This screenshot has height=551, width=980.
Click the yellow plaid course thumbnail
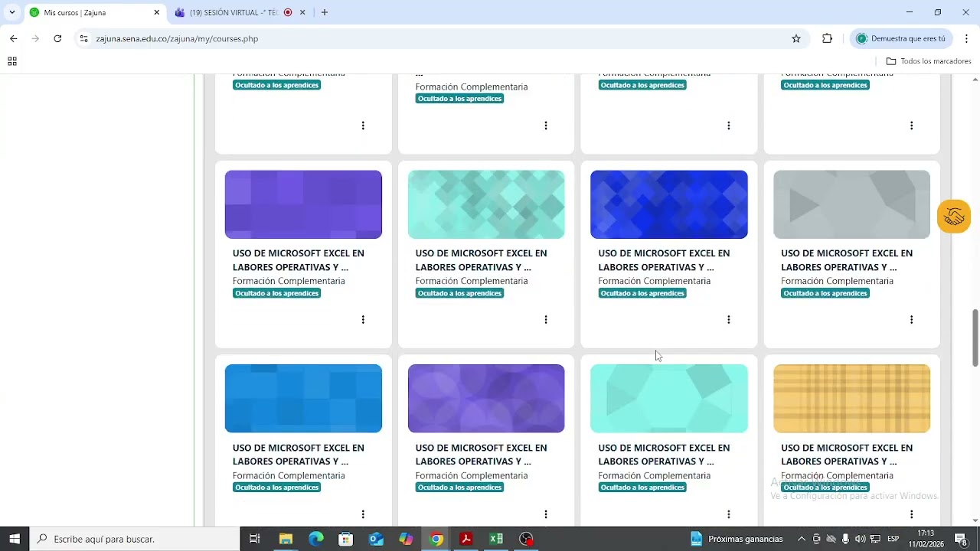click(x=852, y=399)
